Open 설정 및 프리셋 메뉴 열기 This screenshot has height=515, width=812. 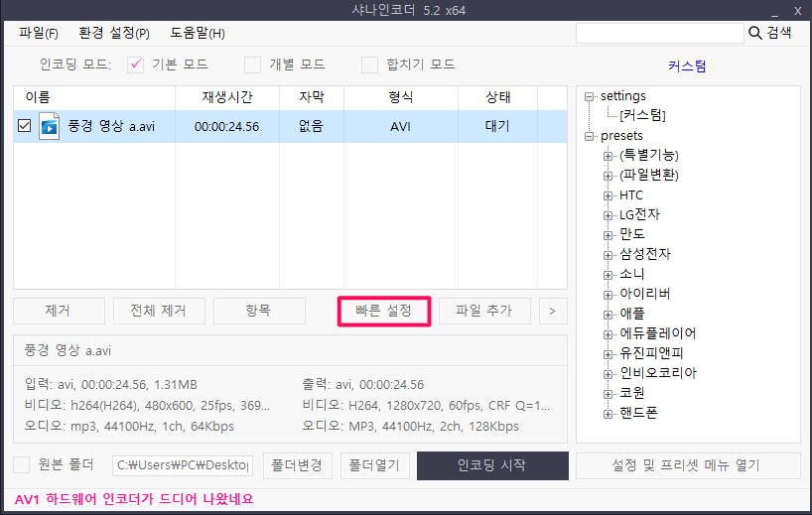click(x=688, y=465)
